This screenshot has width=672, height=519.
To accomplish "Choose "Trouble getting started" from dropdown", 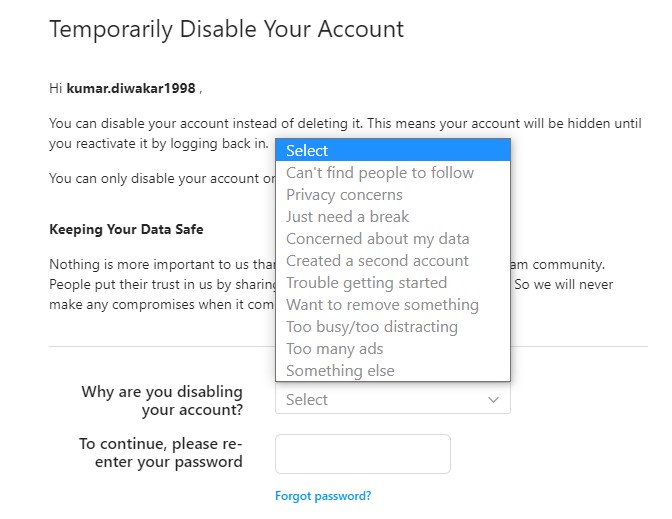I will point(366,283).
